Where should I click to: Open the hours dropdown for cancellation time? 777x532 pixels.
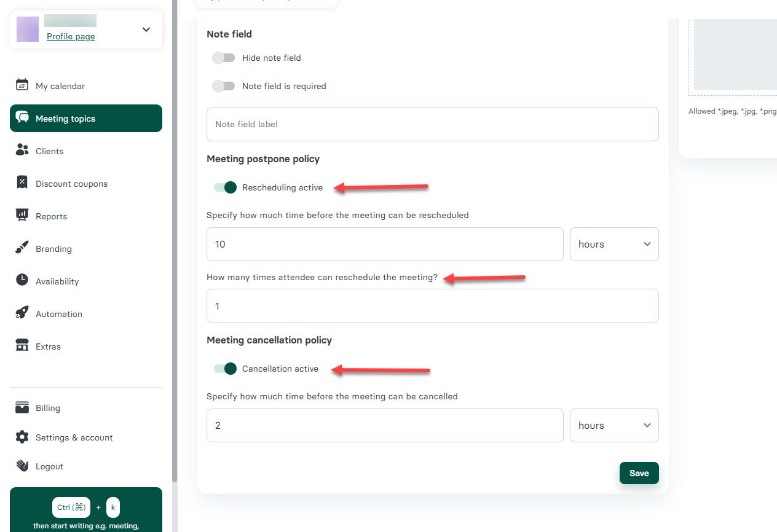pyautogui.click(x=613, y=425)
